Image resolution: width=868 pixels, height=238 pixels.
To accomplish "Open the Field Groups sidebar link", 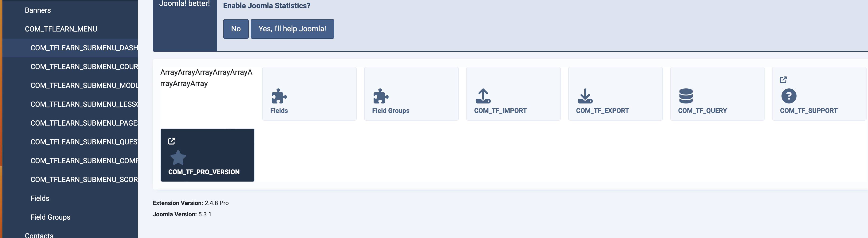I will coord(50,218).
